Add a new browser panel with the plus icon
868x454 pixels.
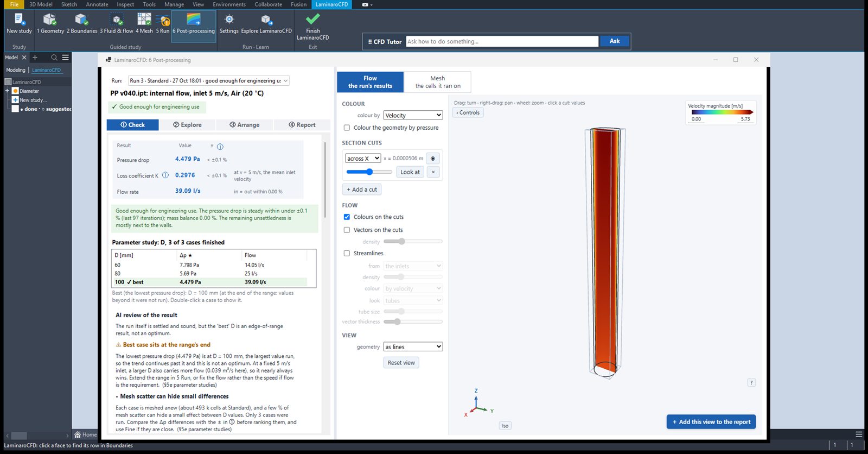35,57
